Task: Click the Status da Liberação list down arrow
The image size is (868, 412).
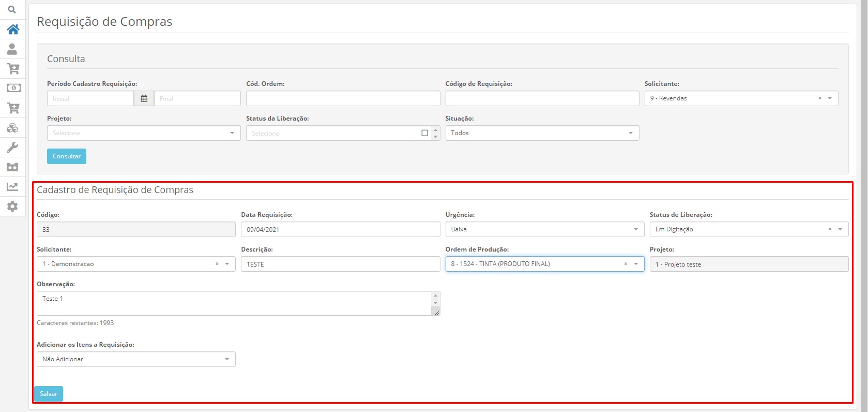Action: click(x=436, y=137)
